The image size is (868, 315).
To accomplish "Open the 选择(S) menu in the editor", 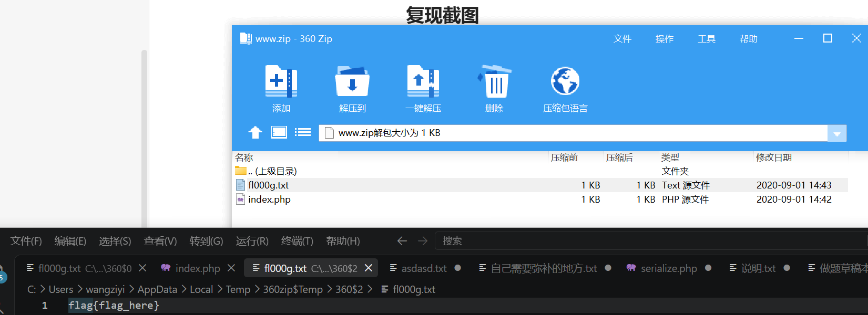I will (115, 241).
